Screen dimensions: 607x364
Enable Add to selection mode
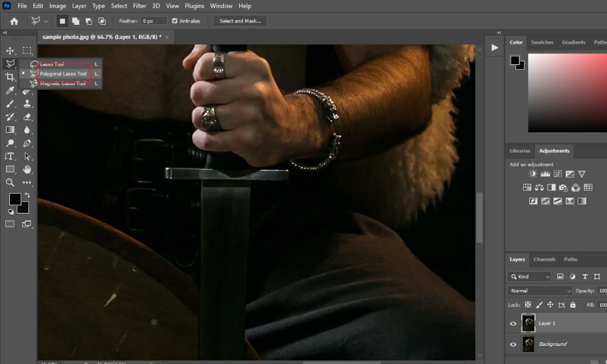pyautogui.click(x=76, y=21)
